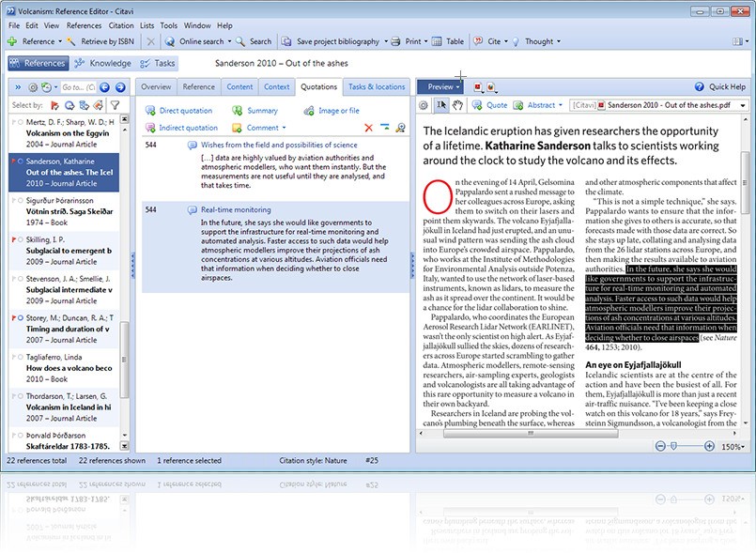This screenshot has width=756, height=553.
Task: Select the hand pan tool in preview
Action: 458,105
